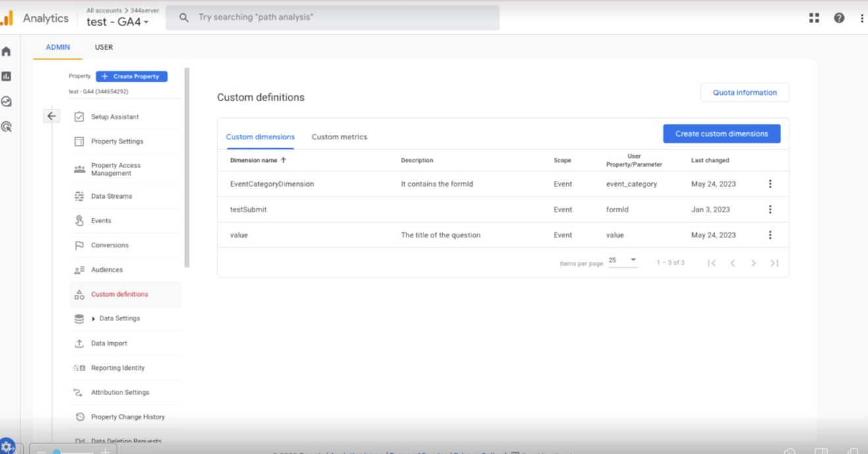The height and width of the screenshot is (454, 868).
Task: Click the 'The title of the question' description
Action: click(x=441, y=235)
